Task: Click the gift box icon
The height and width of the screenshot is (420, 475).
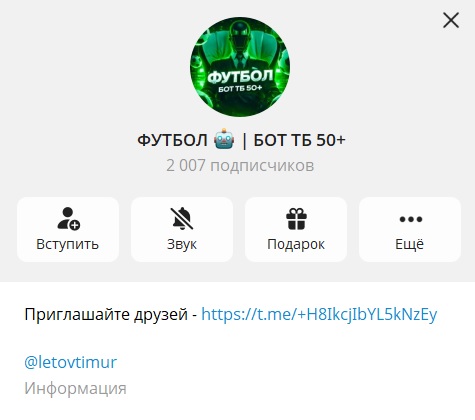Action: point(296,219)
